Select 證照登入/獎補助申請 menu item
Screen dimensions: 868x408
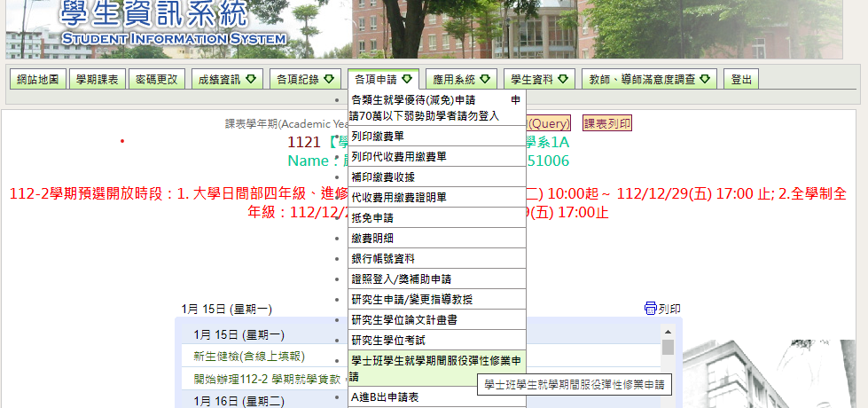[x=437, y=279]
